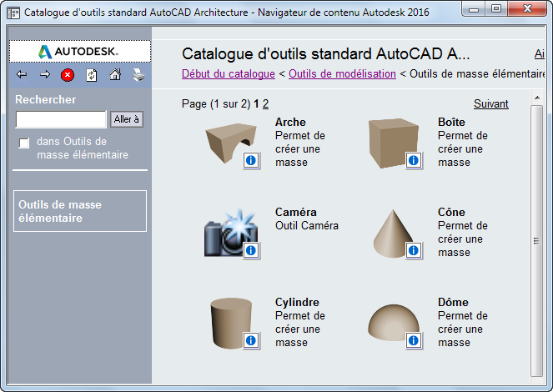Print the current catalog page
The image size is (553, 392).
pos(138,75)
